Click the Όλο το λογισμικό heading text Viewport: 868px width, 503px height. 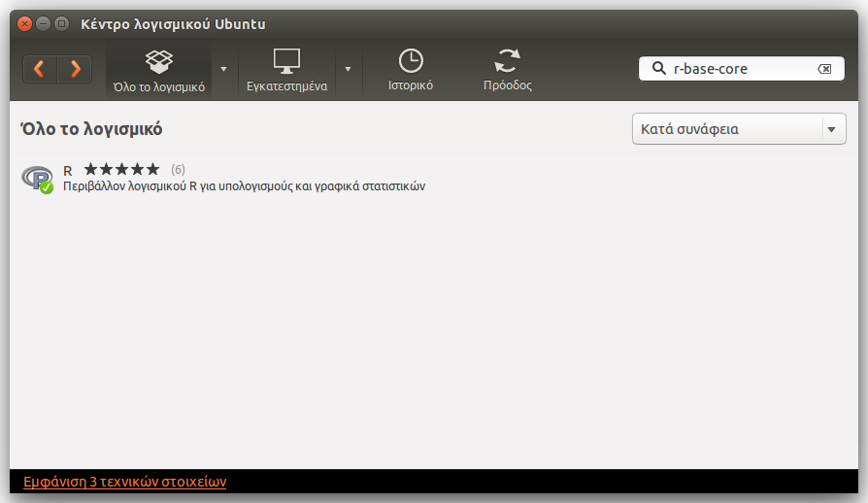91,129
